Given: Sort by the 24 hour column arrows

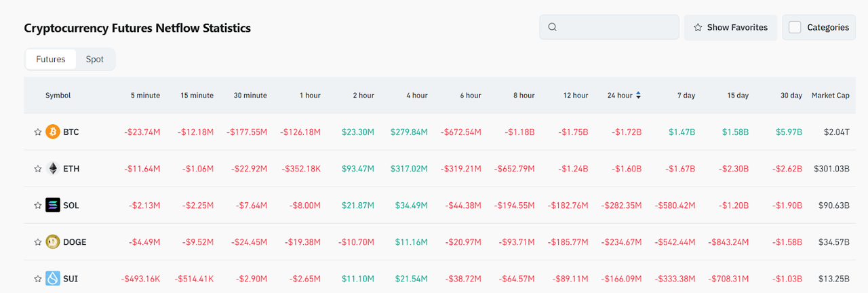Looking at the screenshot, I should click(x=638, y=96).
